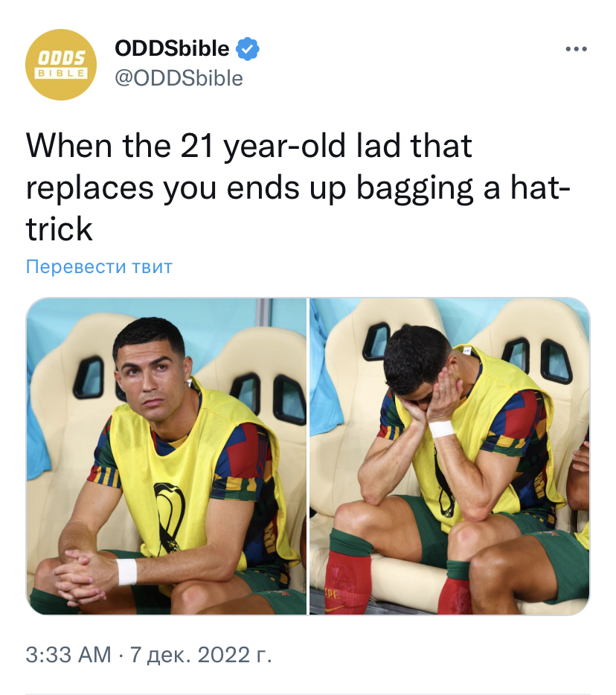Translate the tweet via Перевести твит
Image resolution: width=616 pixels, height=695 pixels.
(x=99, y=267)
